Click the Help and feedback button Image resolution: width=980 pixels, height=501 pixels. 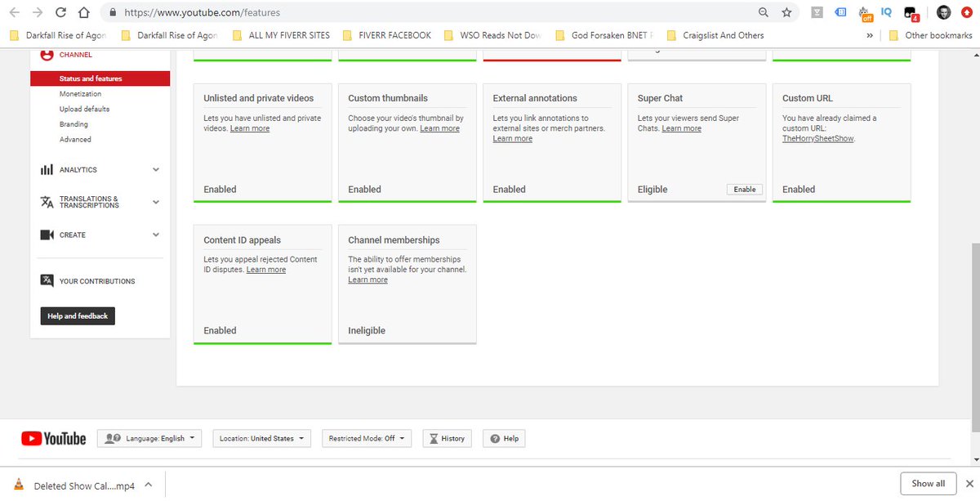click(x=78, y=316)
